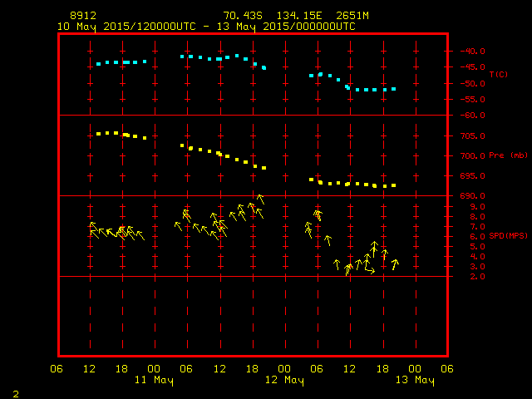This screenshot has height=399, width=532.
Task: Click the coordinates 70.43S 134.15E text
Action: pyautogui.click(x=273, y=16)
